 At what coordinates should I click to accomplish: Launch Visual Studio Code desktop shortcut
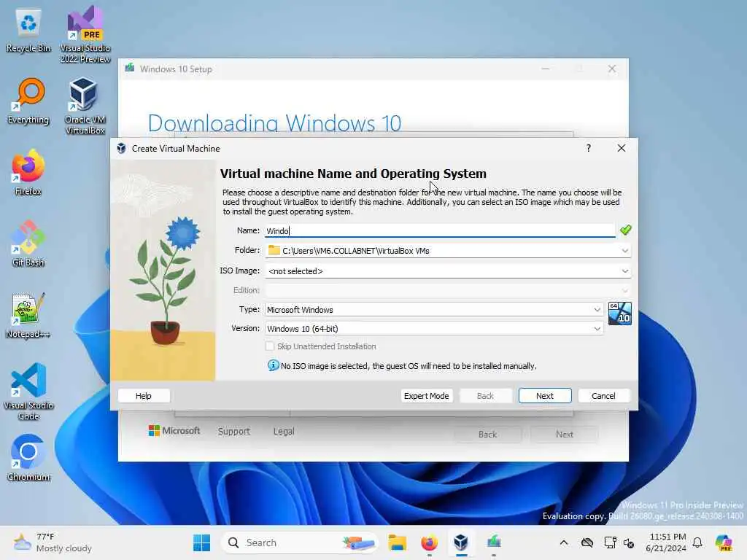pos(28,392)
